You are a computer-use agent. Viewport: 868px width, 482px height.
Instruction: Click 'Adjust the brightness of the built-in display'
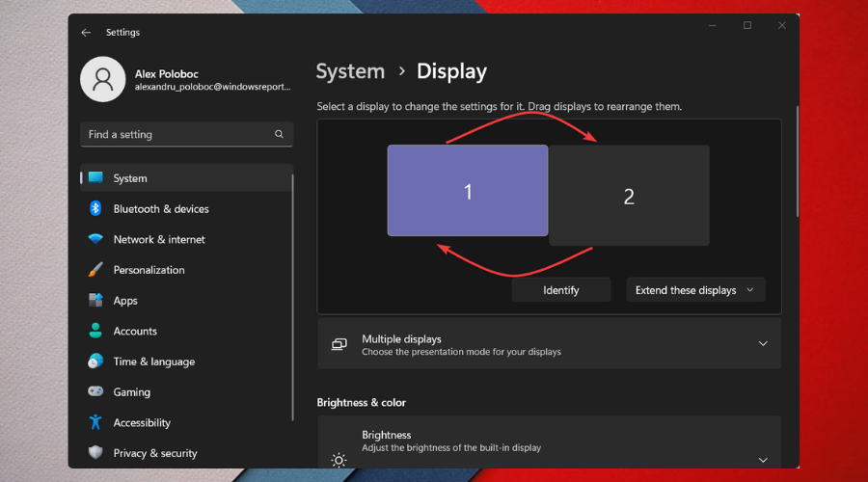(x=451, y=447)
